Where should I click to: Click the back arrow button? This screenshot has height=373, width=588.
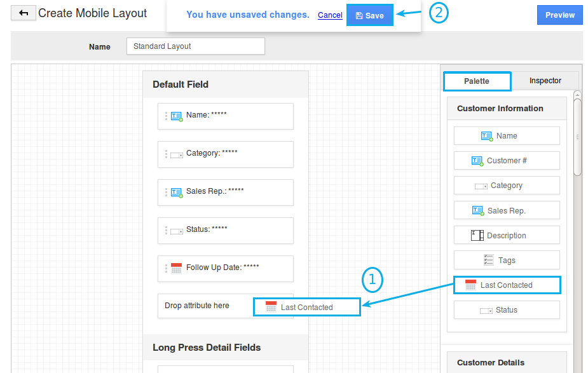pos(24,13)
